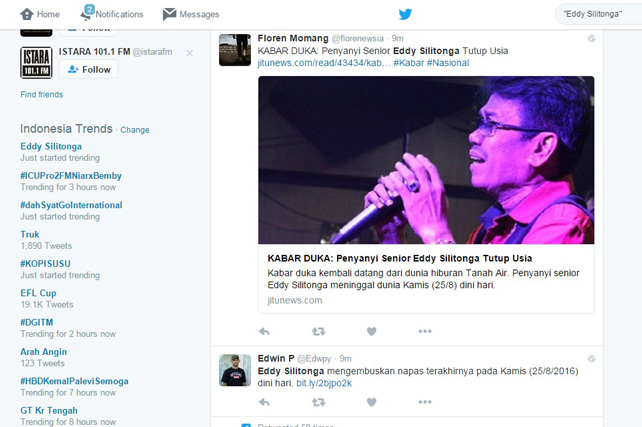Open the singer photo in jitunews card
This screenshot has width=642, height=427.
click(426, 160)
